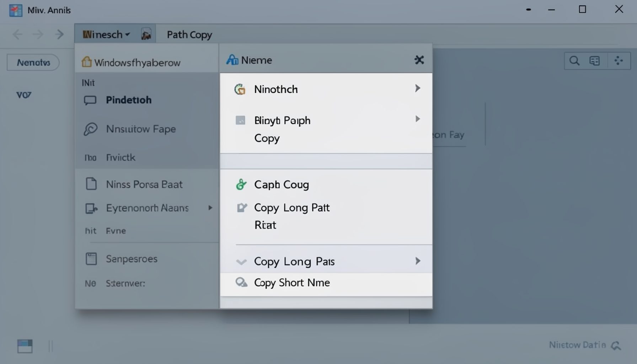Click the Pindetioh comment icon

(x=90, y=100)
